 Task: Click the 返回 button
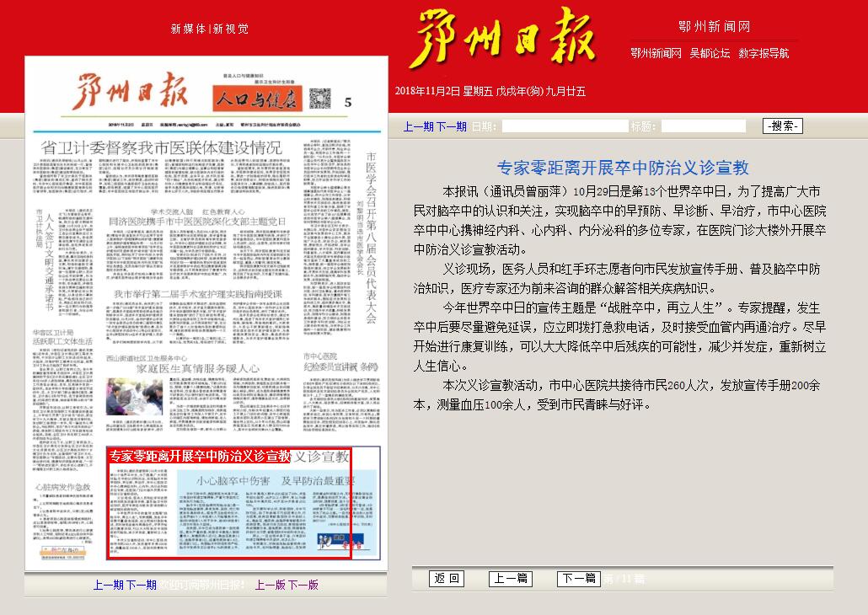click(447, 579)
